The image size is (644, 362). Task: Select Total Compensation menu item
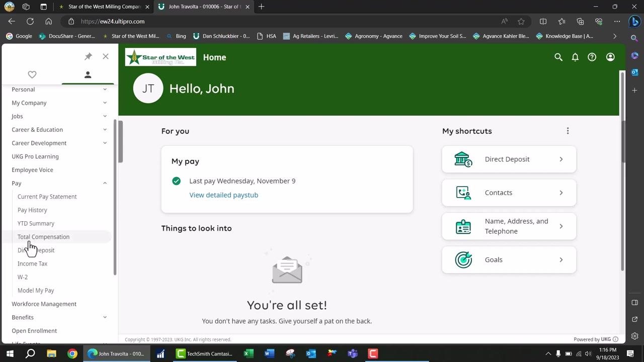click(x=43, y=237)
